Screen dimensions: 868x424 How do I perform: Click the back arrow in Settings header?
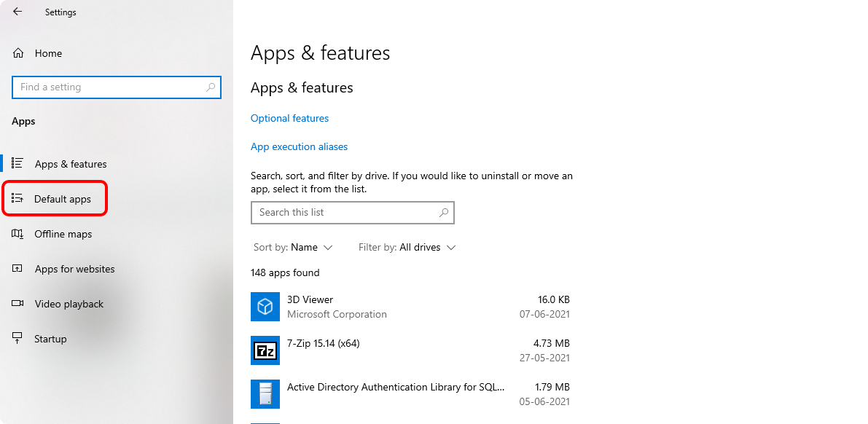click(17, 12)
